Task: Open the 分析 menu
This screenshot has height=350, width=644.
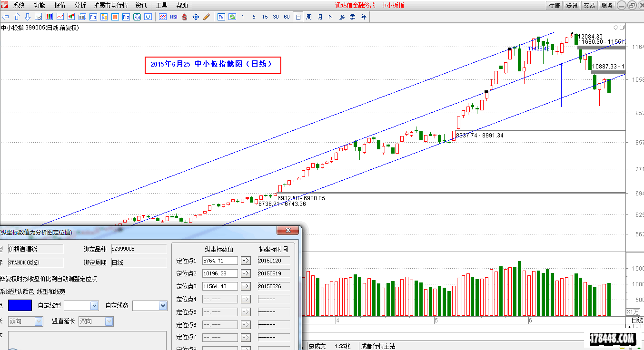Action: click(x=80, y=5)
